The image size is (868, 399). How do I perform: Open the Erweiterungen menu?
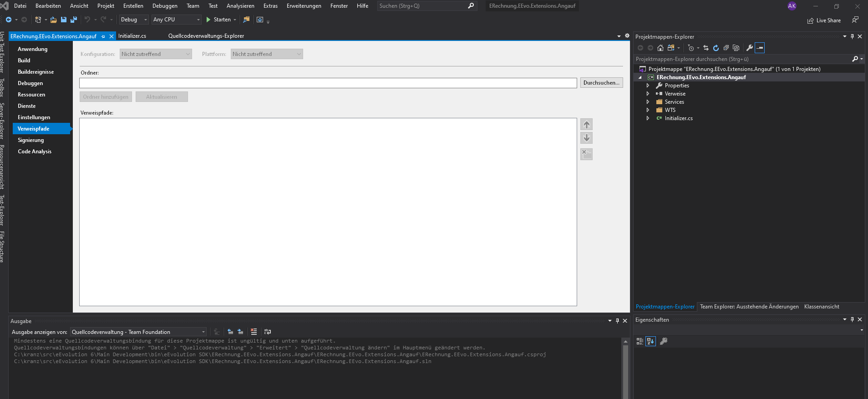click(304, 6)
